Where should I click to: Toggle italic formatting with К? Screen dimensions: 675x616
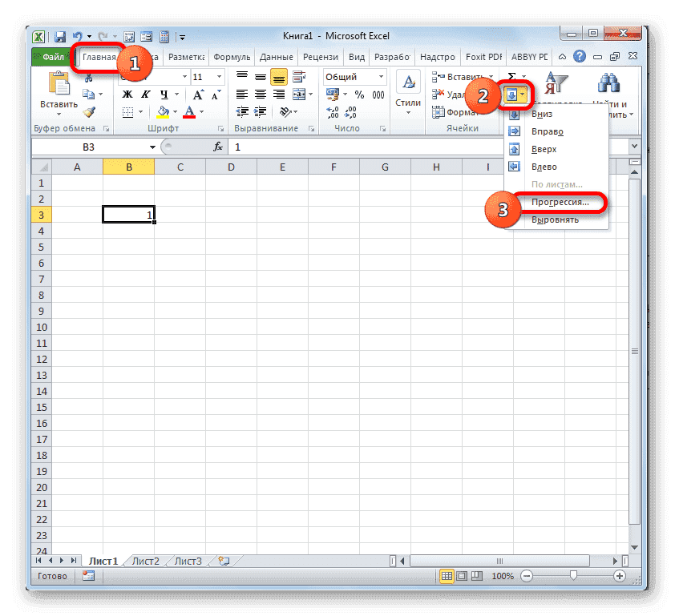(x=145, y=93)
